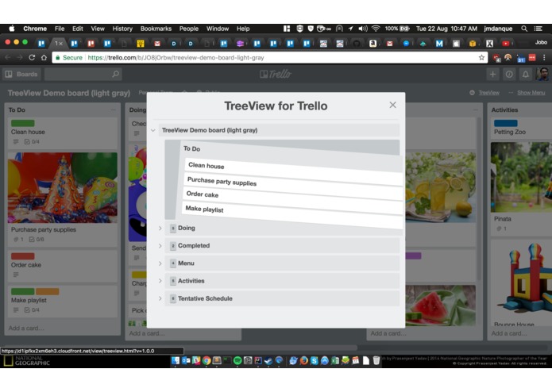This screenshot has width=552, height=392.
Task: Open the Petting Zoo card
Action: (521, 128)
